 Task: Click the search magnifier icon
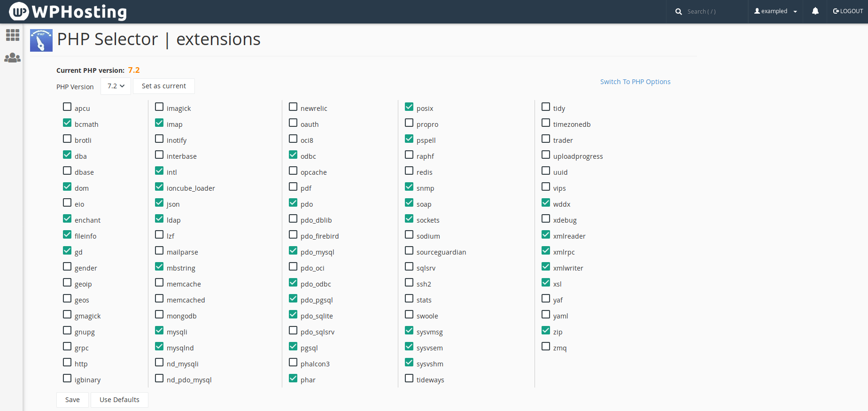pyautogui.click(x=679, y=12)
